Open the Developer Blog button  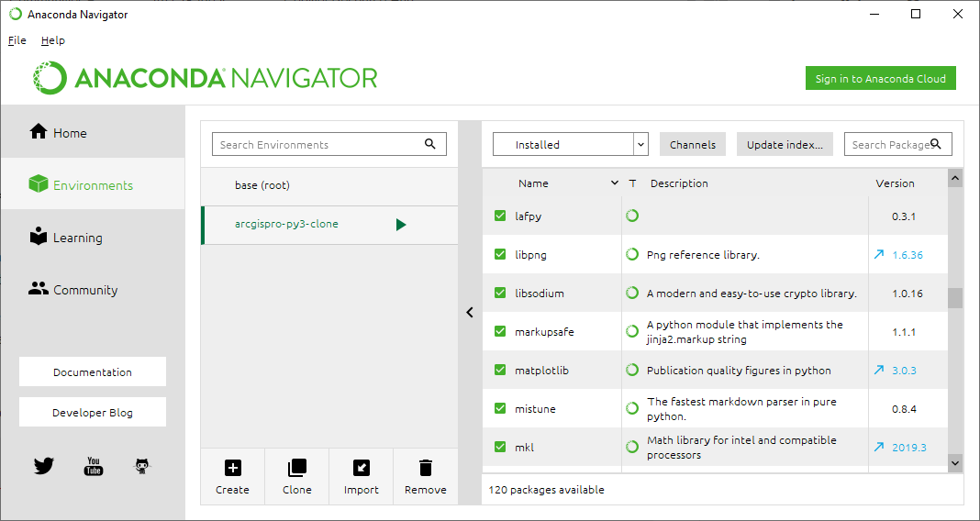click(93, 412)
